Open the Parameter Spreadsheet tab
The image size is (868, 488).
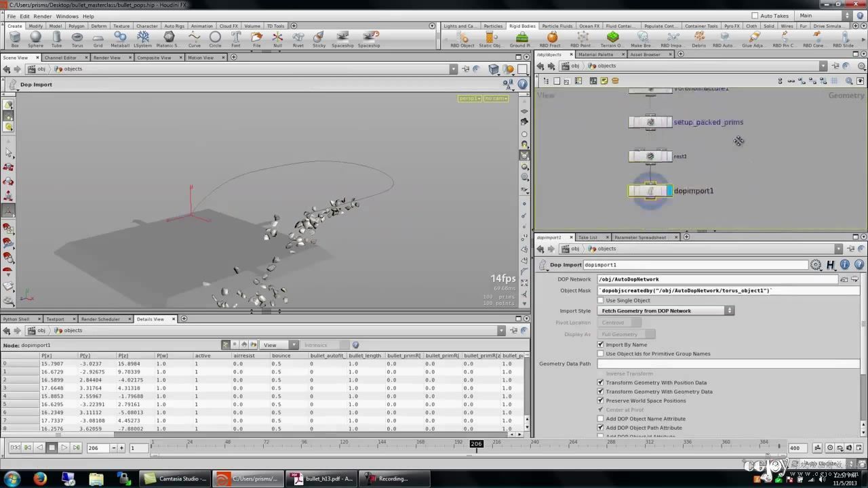point(640,237)
